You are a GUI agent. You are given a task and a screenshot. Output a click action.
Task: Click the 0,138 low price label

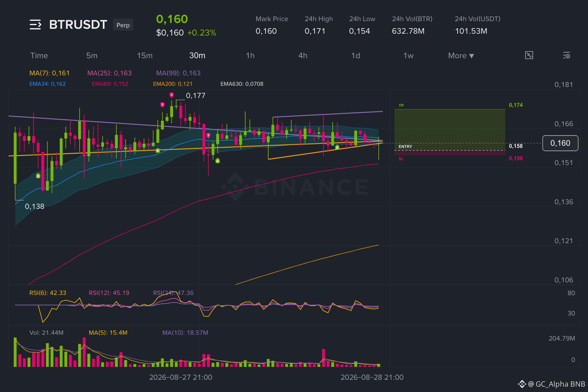[x=35, y=206]
